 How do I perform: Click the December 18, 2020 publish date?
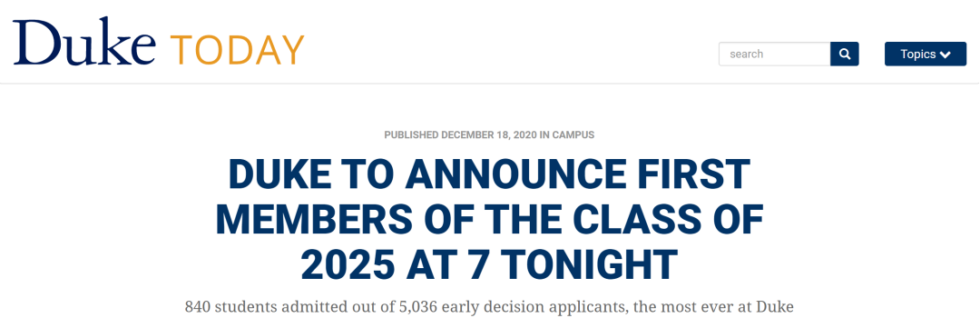489,134
